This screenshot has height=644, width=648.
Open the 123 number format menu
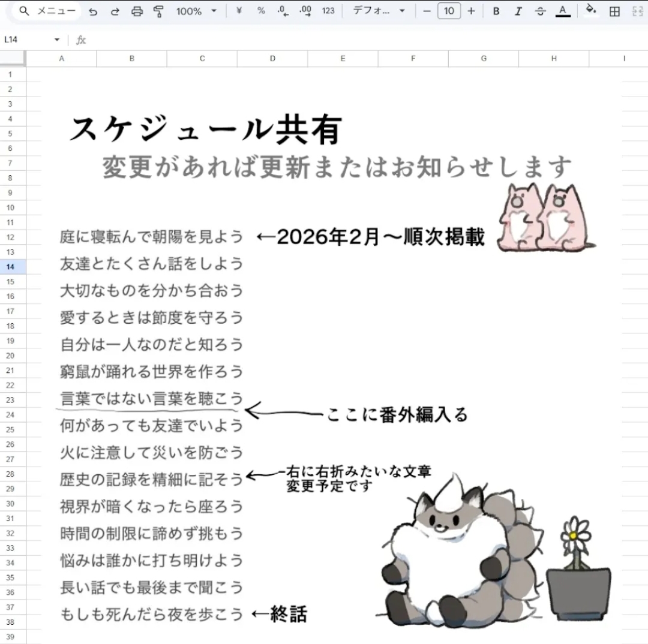point(328,11)
